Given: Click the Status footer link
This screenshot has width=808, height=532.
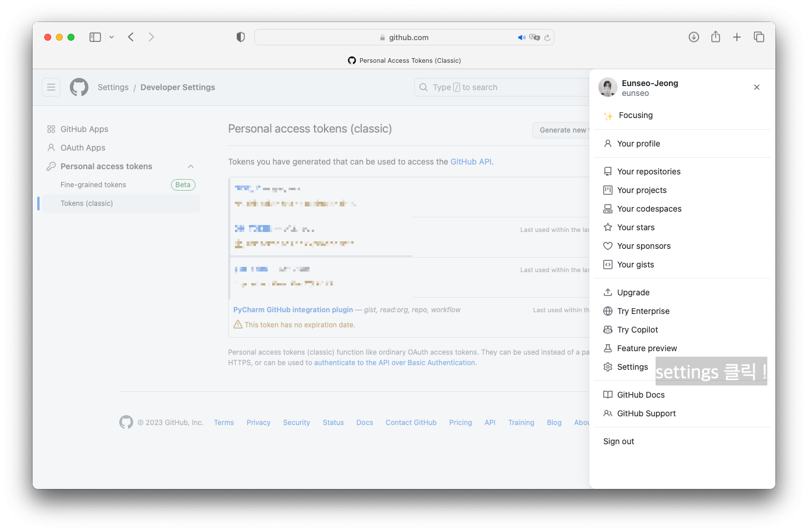Looking at the screenshot, I should pyautogui.click(x=333, y=423).
